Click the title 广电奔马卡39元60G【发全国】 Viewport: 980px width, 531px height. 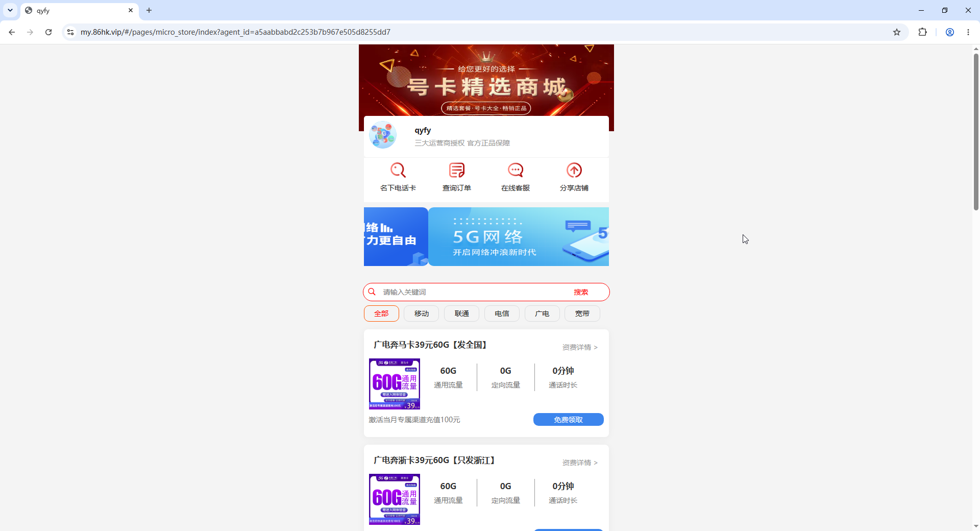(430, 345)
